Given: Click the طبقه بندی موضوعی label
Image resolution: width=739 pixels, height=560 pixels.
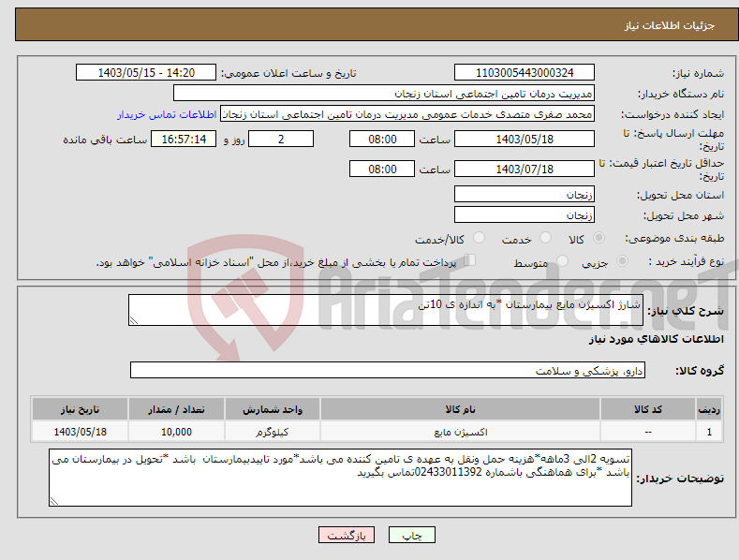Looking at the screenshot, I should click(674, 239).
